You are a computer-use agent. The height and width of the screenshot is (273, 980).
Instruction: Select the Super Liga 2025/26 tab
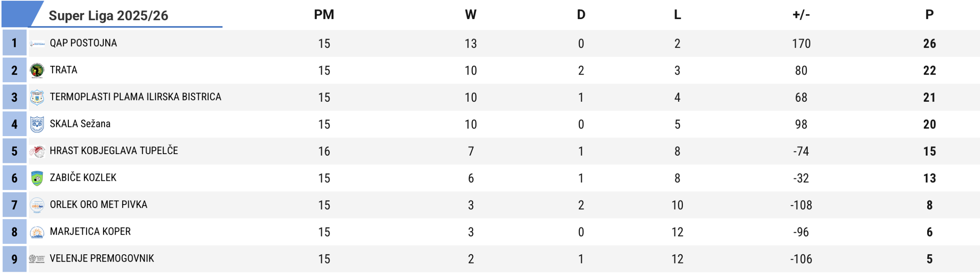click(108, 16)
